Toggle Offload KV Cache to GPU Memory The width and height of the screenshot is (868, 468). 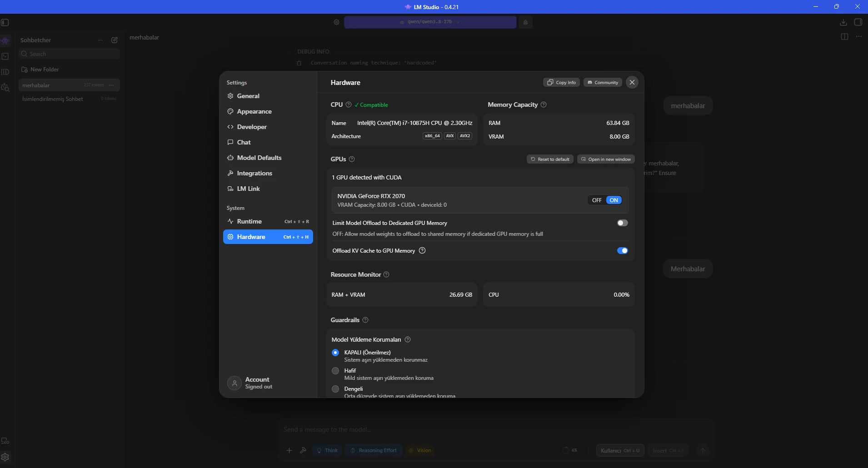pyautogui.click(x=623, y=250)
